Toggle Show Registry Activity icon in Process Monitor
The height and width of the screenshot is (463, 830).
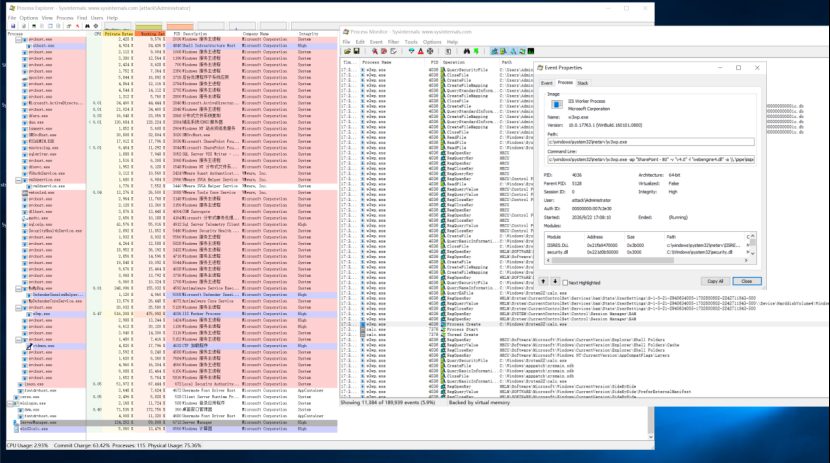coord(494,51)
